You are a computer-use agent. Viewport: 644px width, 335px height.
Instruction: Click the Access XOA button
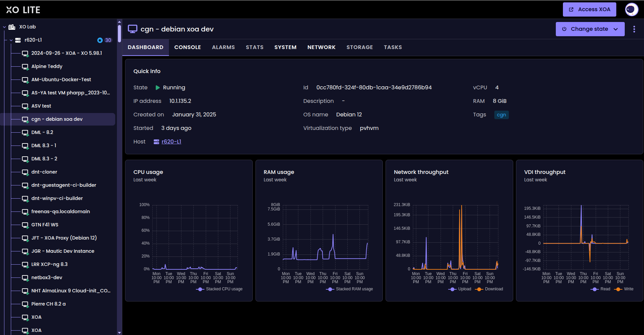(x=590, y=9)
